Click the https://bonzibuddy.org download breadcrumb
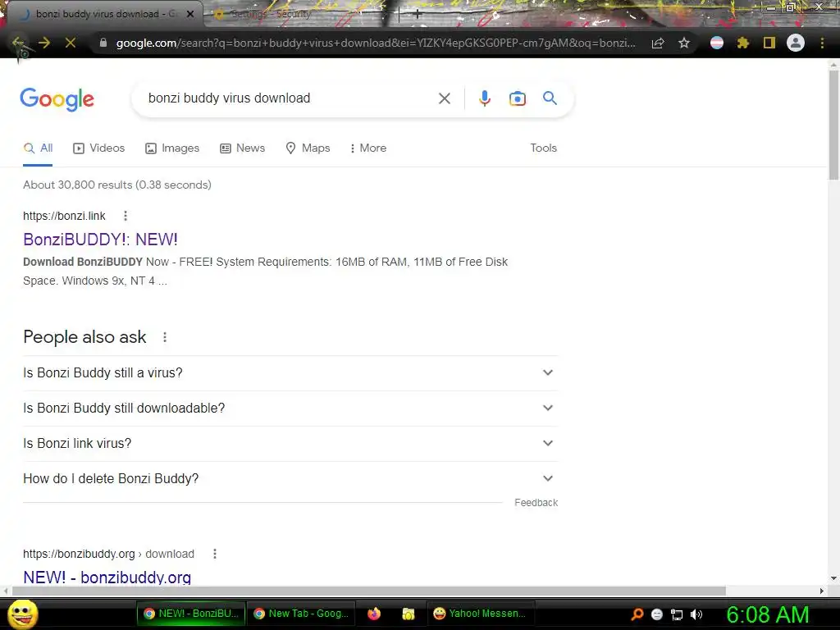The height and width of the screenshot is (630, 840). click(109, 554)
